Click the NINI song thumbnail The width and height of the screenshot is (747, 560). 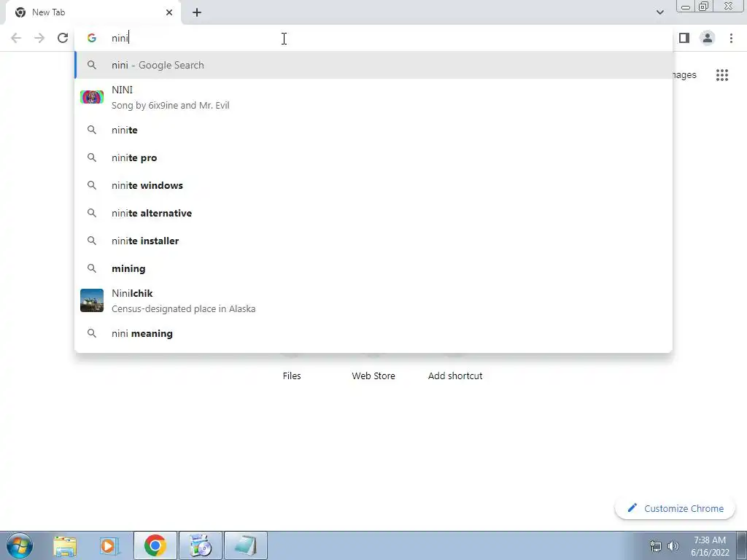pyautogui.click(x=92, y=97)
